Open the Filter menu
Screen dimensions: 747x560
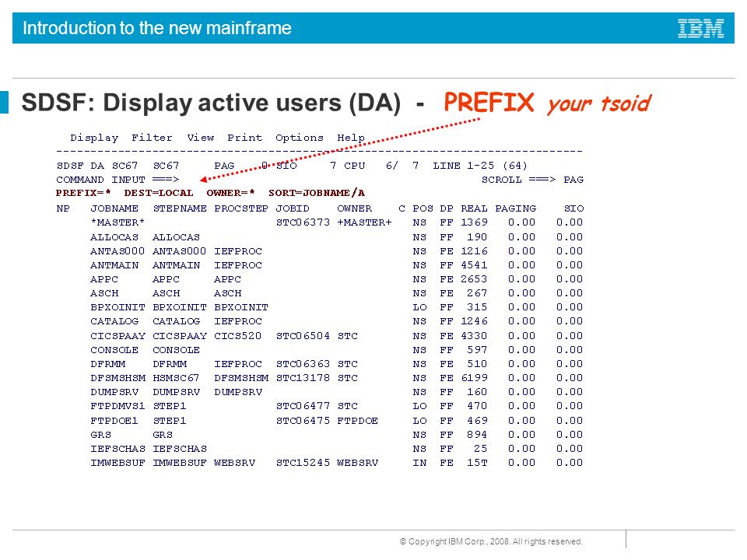(x=152, y=138)
